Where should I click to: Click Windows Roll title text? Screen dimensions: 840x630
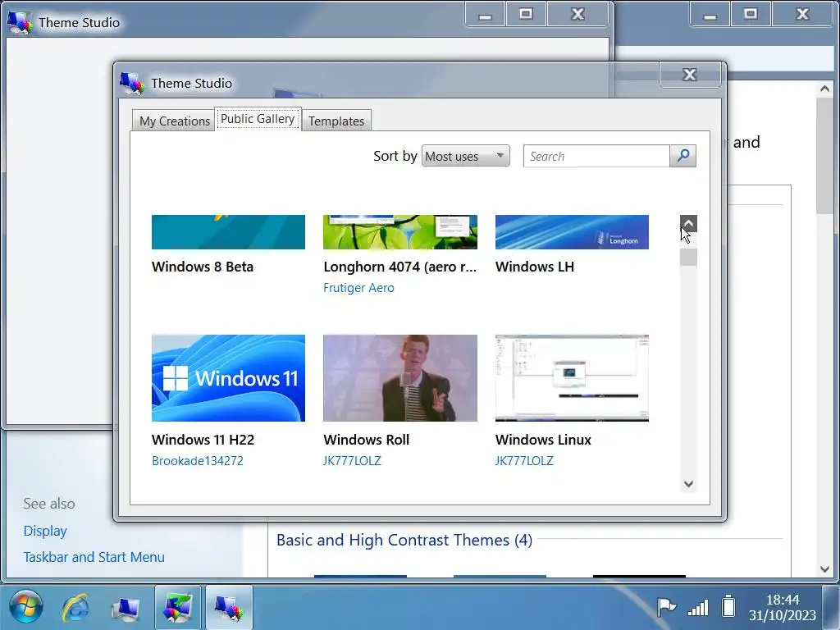click(x=367, y=440)
